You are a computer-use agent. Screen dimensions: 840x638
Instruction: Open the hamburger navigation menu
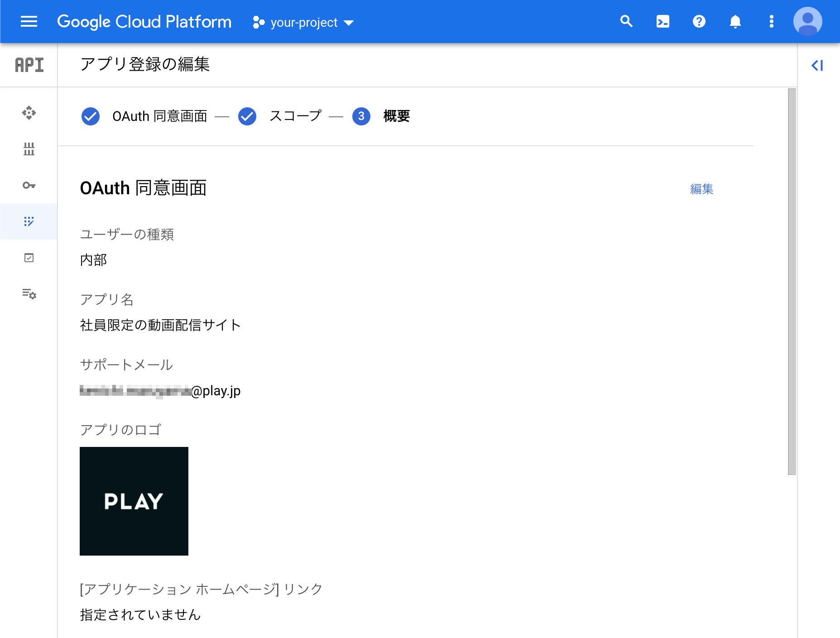pos(29,21)
